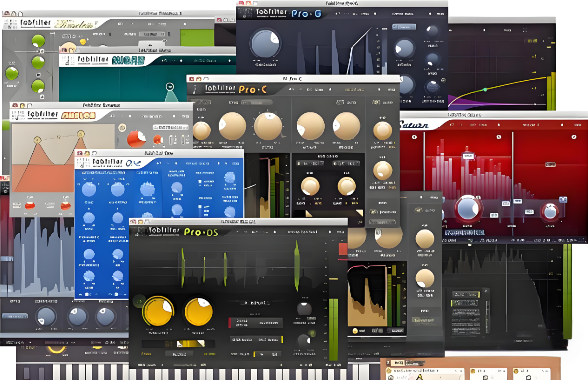Click the highlighted light-blue button in Pro-G
Screen dimensions: 588x380
click(x=404, y=27)
